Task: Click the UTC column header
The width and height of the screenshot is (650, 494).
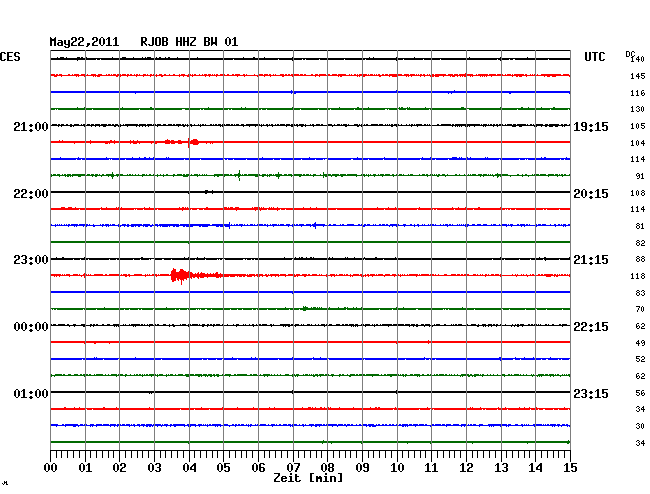Action: coord(594,57)
